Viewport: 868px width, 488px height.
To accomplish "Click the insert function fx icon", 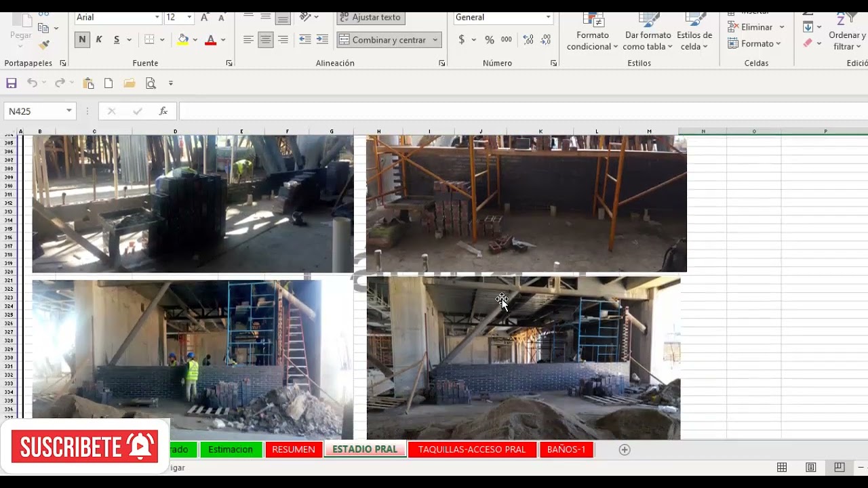I will (x=163, y=111).
